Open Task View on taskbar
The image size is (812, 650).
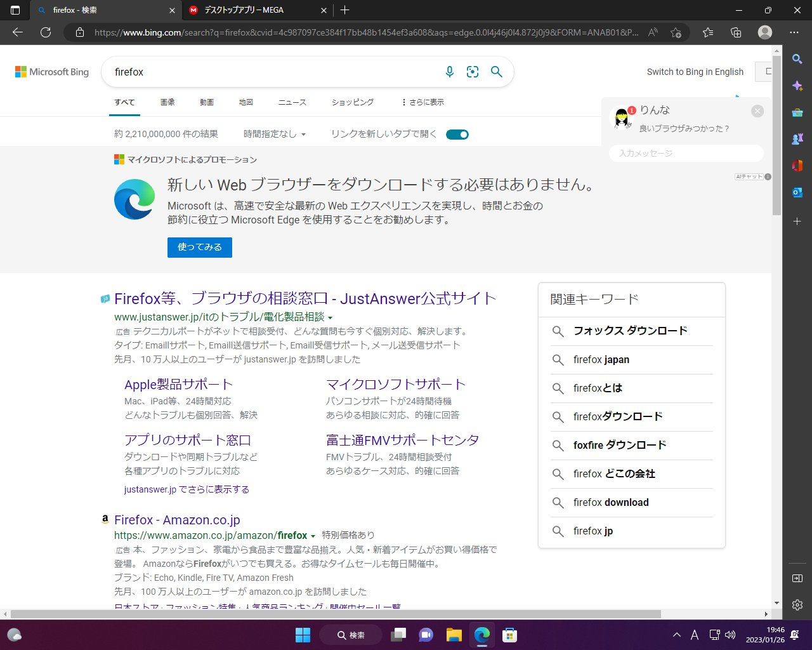(398, 635)
